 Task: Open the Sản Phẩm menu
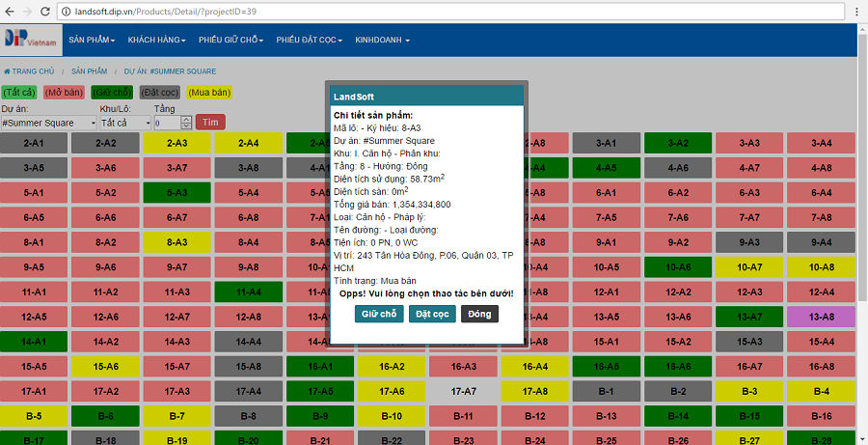pos(93,41)
